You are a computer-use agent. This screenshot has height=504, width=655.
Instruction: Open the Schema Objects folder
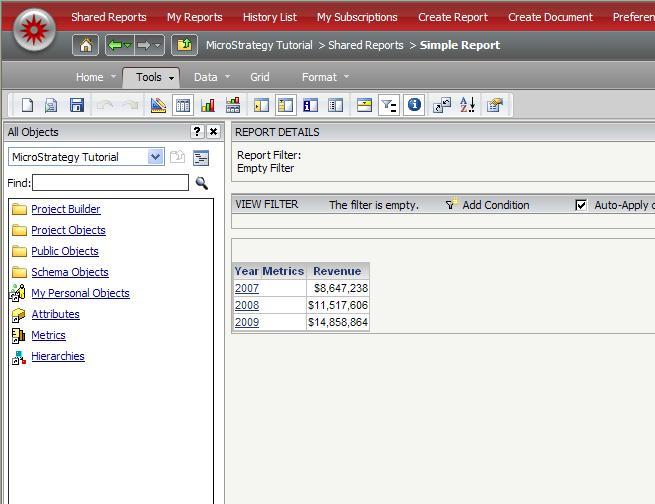click(x=70, y=272)
